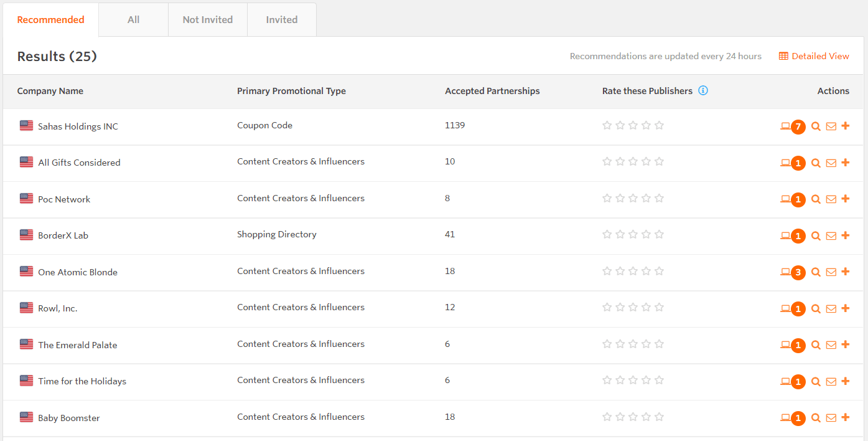Rate Poc Network one star
This screenshot has height=441, width=868.
click(607, 198)
